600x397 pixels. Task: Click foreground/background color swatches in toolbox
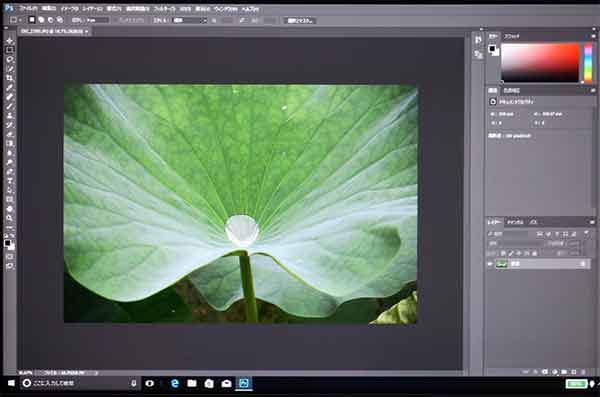point(9,244)
